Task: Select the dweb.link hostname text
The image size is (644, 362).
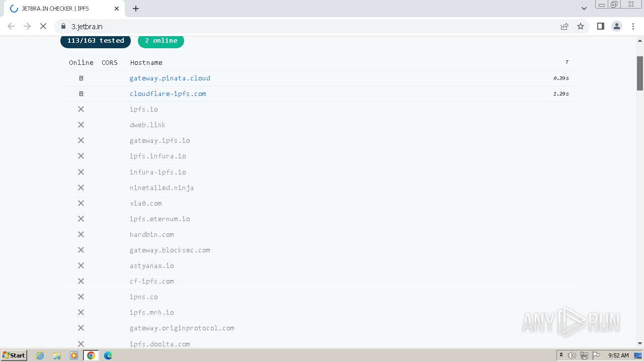Action: click(x=147, y=125)
